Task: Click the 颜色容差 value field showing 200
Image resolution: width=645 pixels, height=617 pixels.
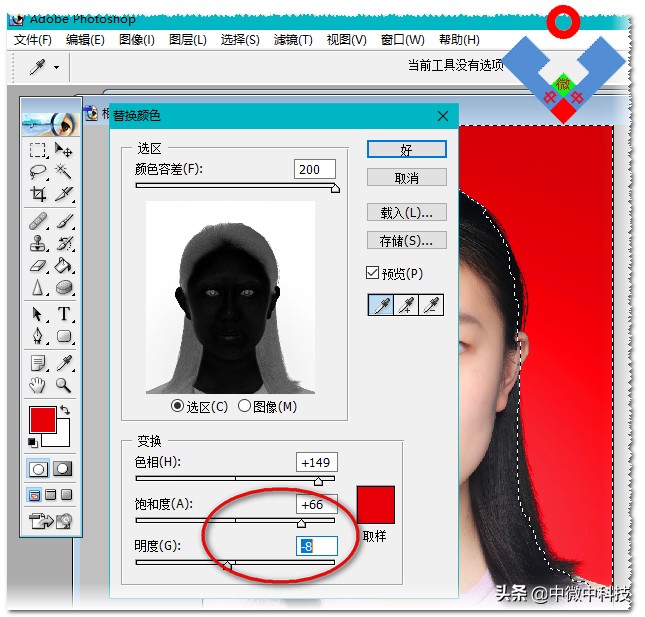Action: point(315,169)
